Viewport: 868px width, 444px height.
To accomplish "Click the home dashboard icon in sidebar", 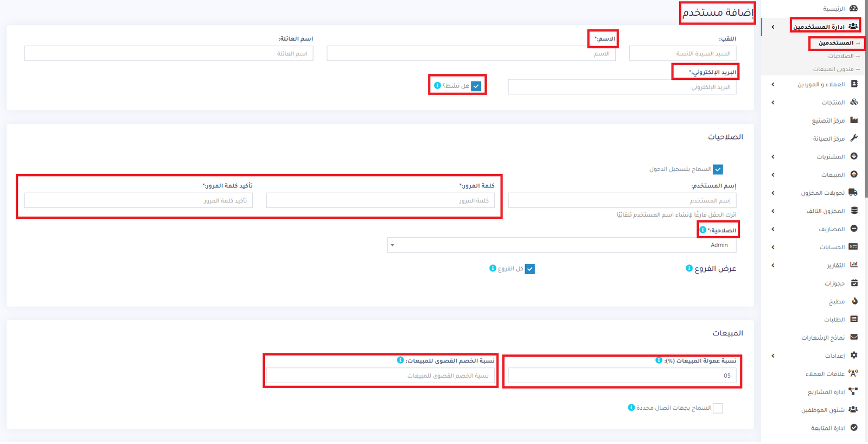I will pyautogui.click(x=853, y=9).
